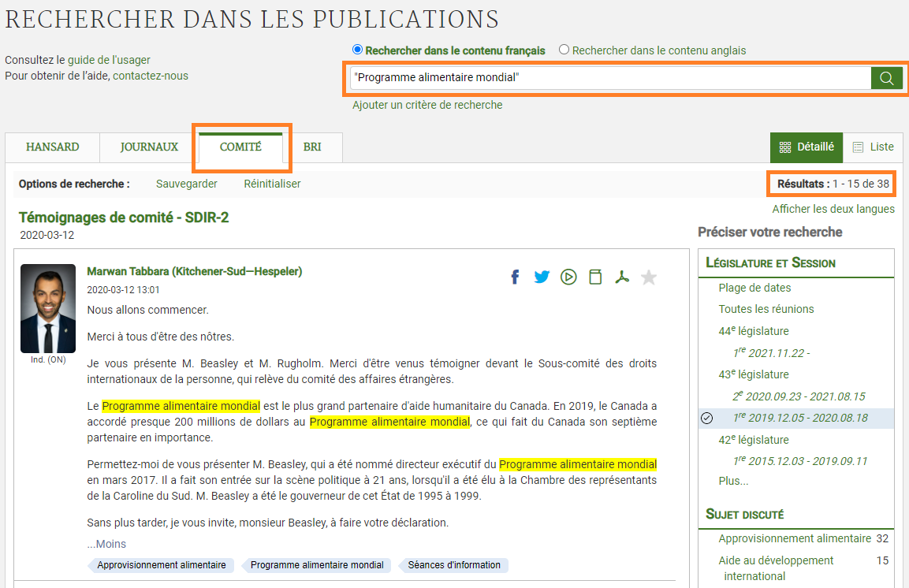
Task: Click the 'Législature et Session' panel heading
Action: pyautogui.click(x=770, y=263)
